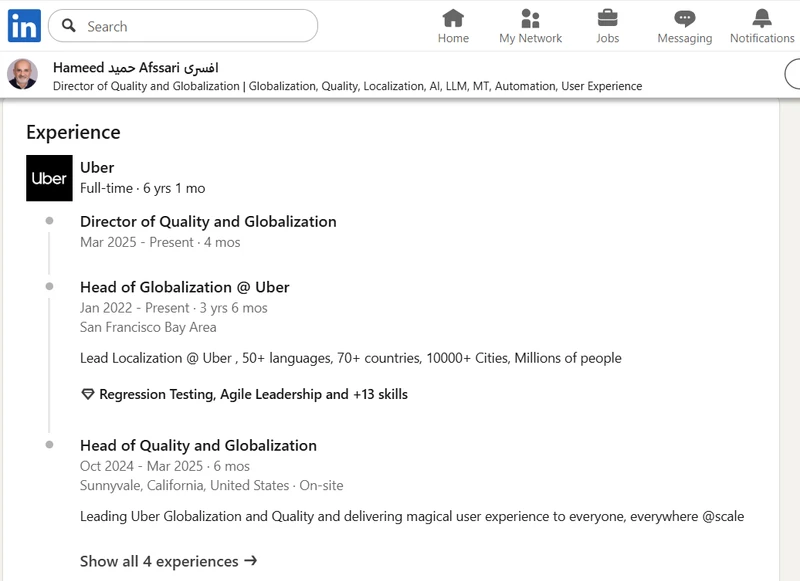Open the Messaging chat bubble icon

684,19
